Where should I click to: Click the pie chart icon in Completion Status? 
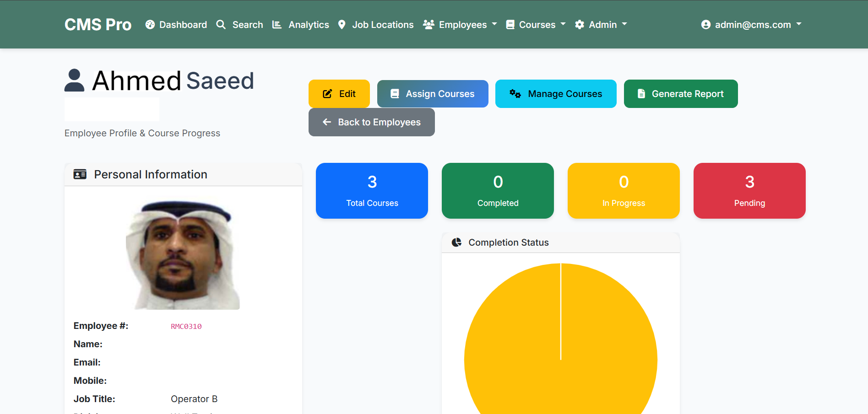[456, 242]
